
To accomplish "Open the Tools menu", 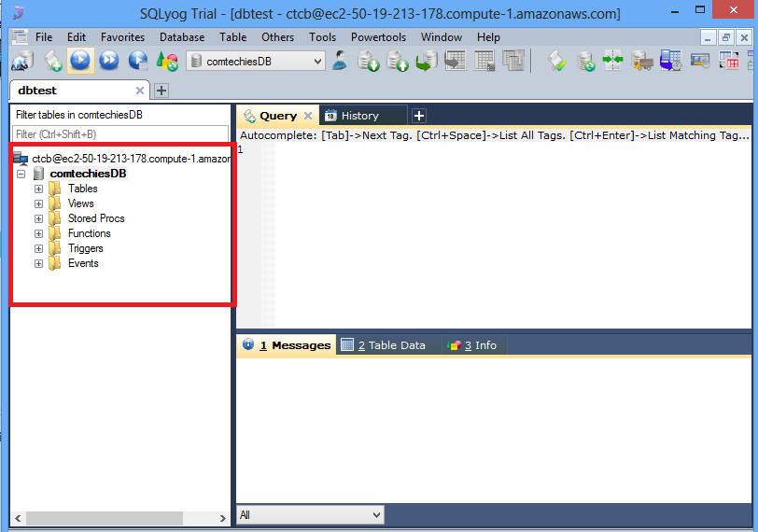I will 322,37.
